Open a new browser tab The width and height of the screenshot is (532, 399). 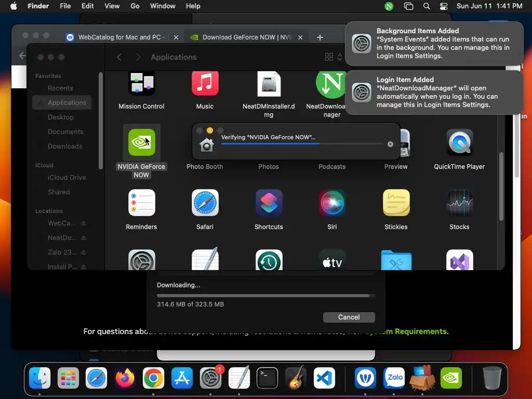(320, 37)
